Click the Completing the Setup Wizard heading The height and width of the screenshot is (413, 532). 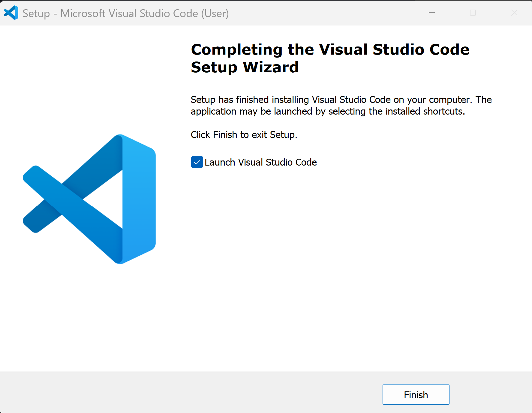[330, 58]
